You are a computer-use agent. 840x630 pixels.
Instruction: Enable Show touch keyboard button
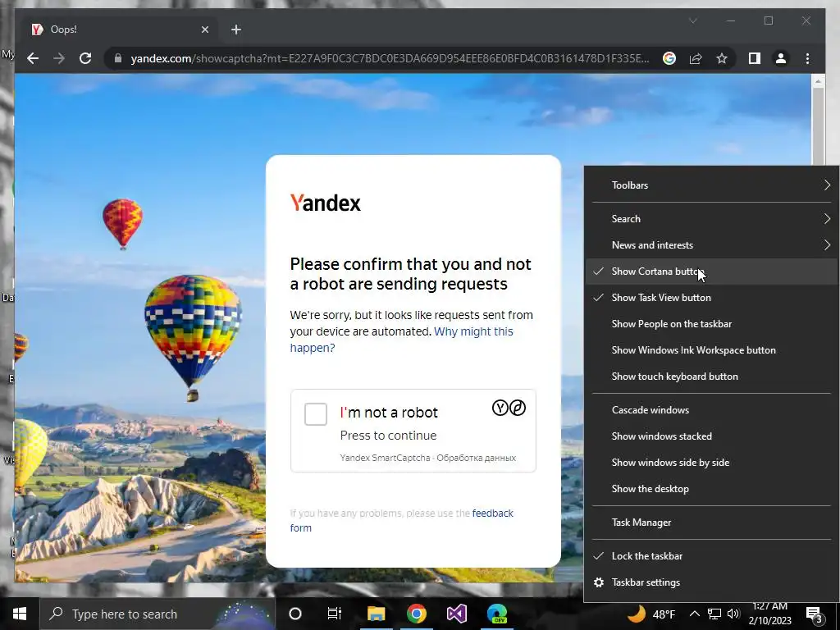click(711, 376)
